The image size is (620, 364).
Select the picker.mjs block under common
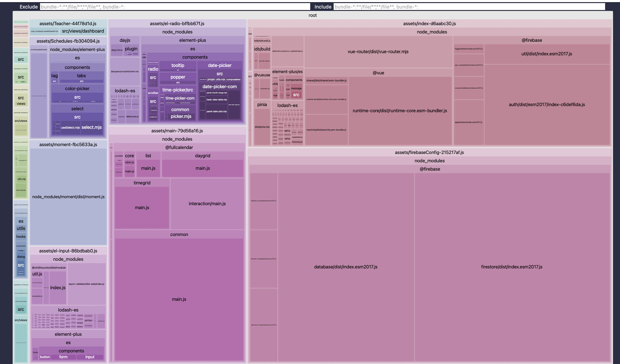click(181, 116)
